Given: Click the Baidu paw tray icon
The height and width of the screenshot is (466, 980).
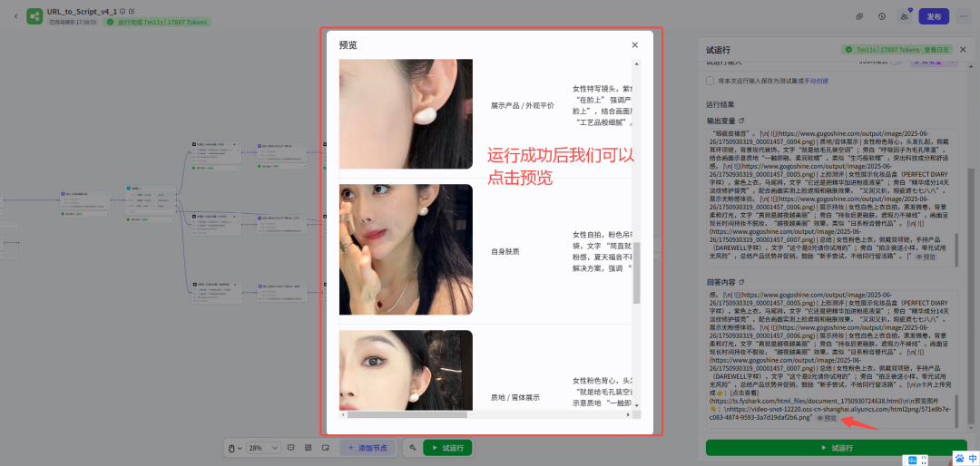Looking at the screenshot, I should click(x=959, y=458).
